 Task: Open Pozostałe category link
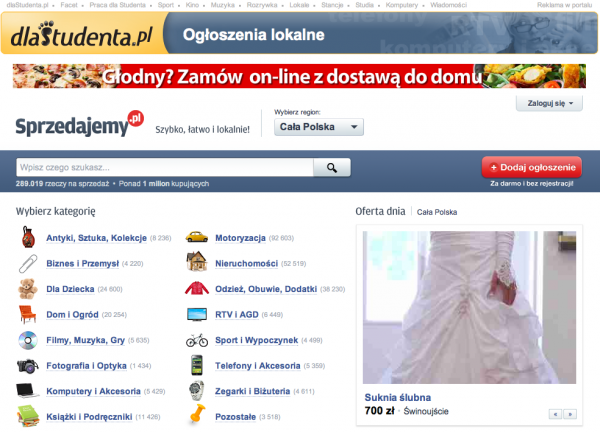(235, 417)
